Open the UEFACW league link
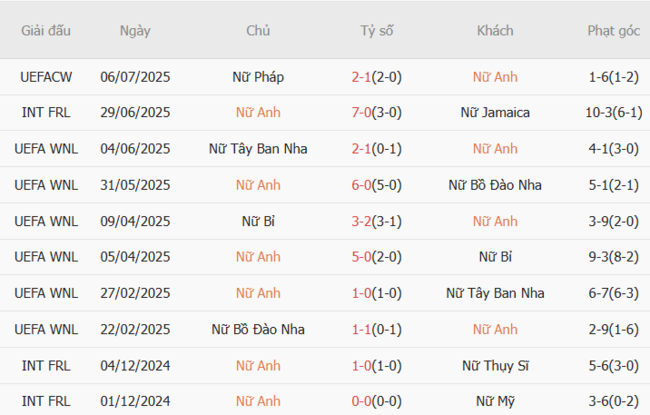650x415 pixels. (x=46, y=77)
